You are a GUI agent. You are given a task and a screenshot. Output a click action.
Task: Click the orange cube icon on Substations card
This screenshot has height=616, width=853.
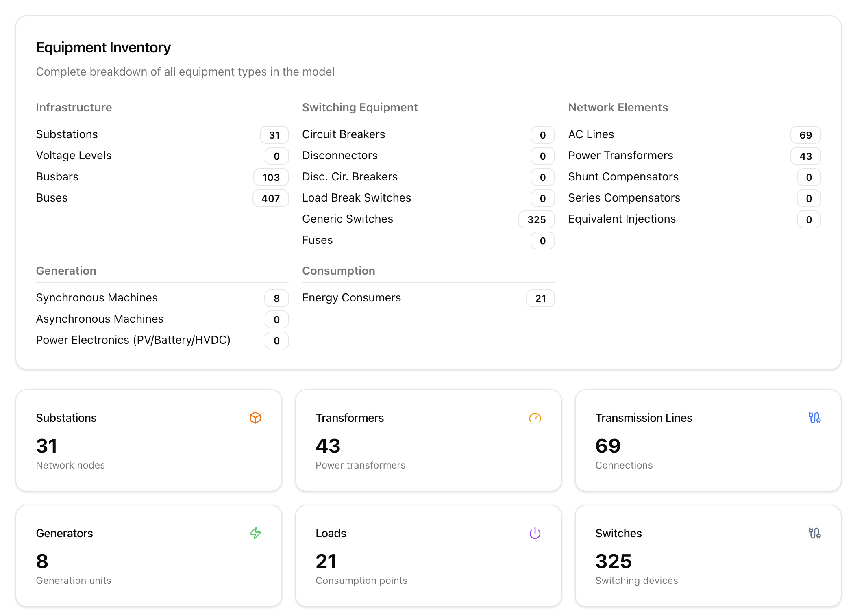coord(255,418)
